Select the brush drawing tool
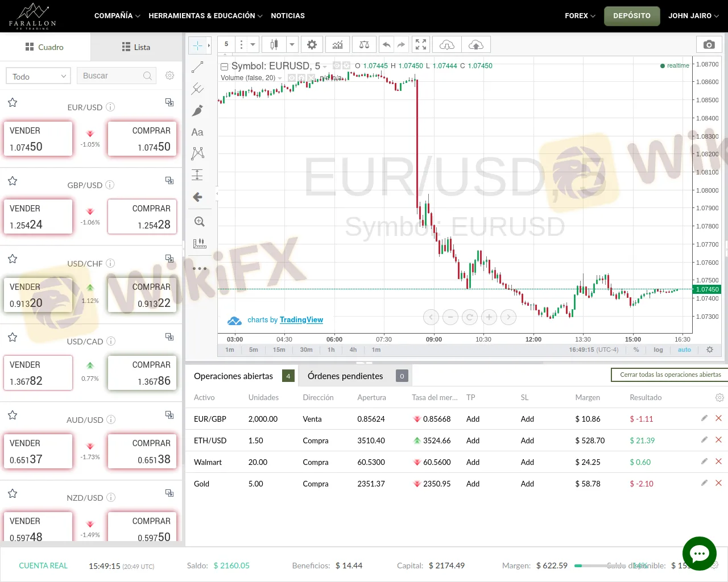 tap(197, 110)
